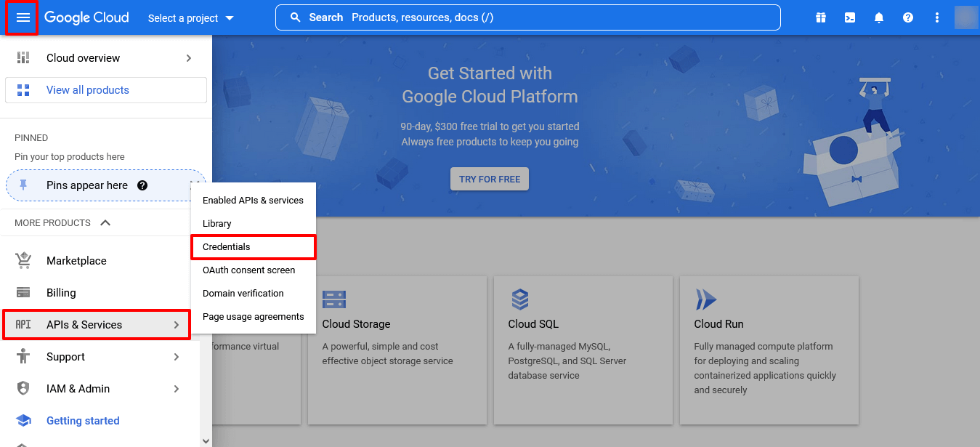Open the help question mark icon
The width and height of the screenshot is (980, 447).
(x=908, y=17)
